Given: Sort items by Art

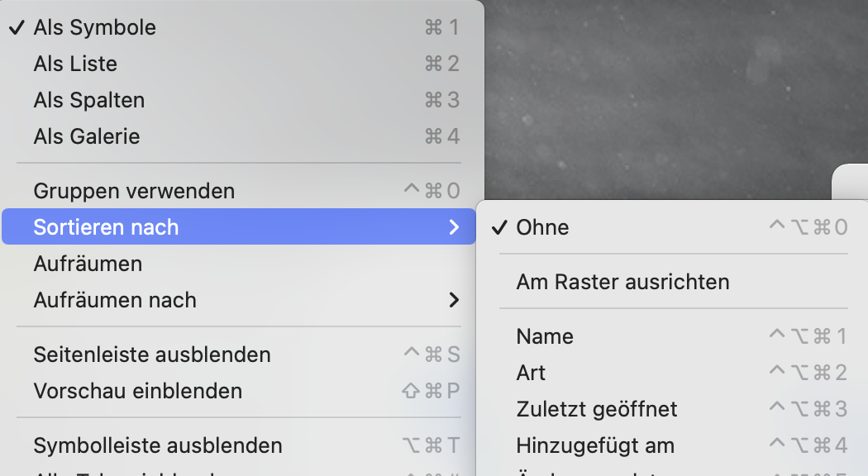Looking at the screenshot, I should click(531, 373).
